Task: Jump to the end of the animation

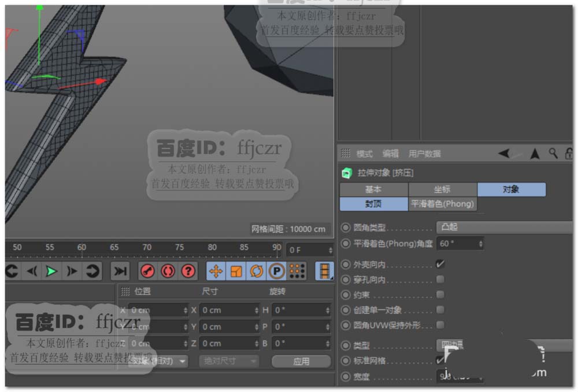Action: pyautogui.click(x=120, y=271)
